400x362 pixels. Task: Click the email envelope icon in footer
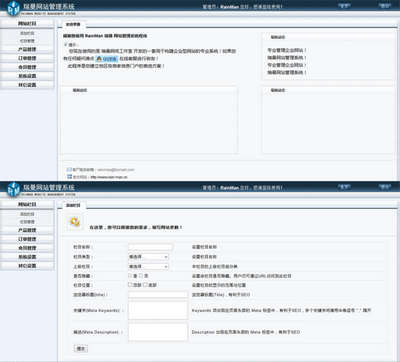pos(69,170)
